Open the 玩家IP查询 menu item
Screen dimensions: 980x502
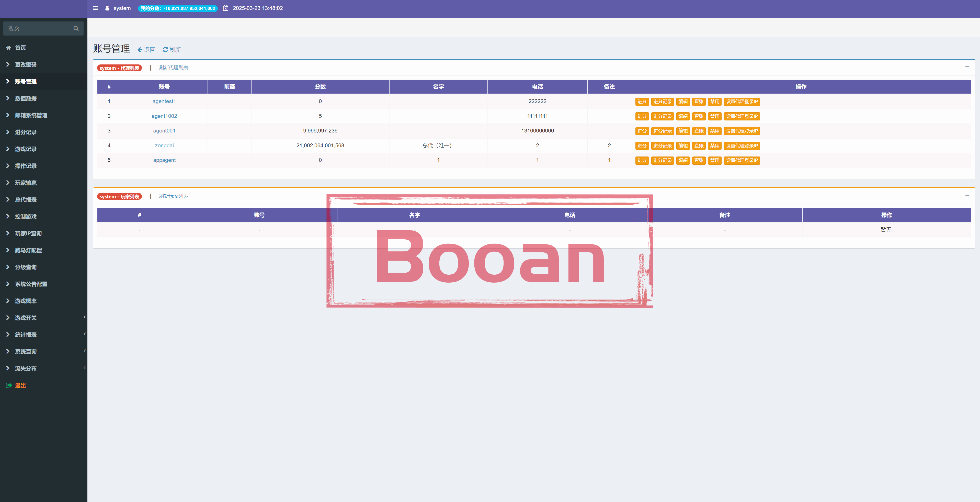point(28,233)
